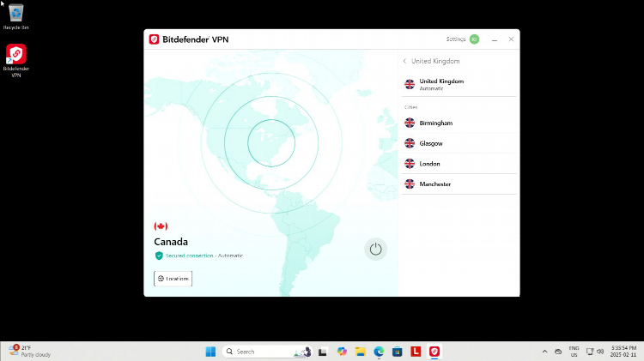Open the weather widget on the taskbar
This screenshot has width=644, height=361.
pos(29,352)
